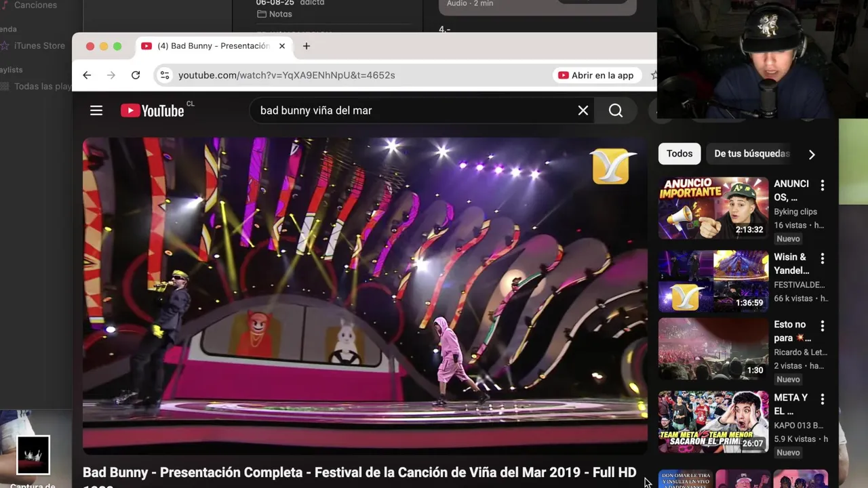Image resolution: width=868 pixels, height=488 pixels.
Task: Open options for ANUNCIOS video
Action: 823,185
